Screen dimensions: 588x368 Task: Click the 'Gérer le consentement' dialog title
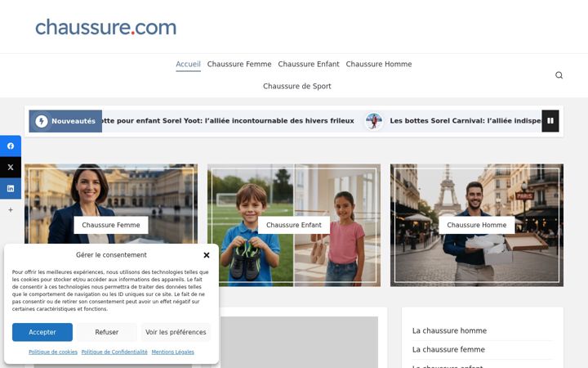(111, 255)
